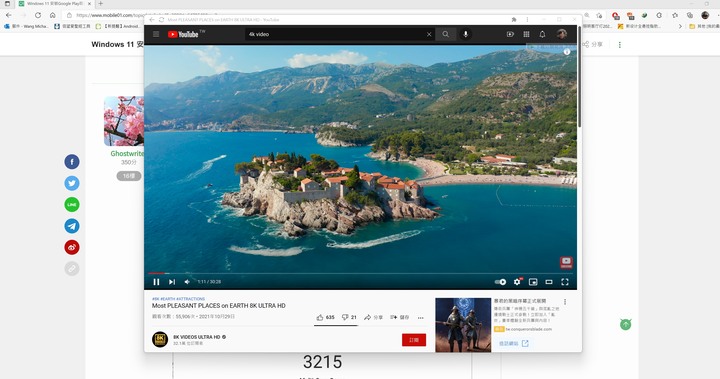Share article to Weibo
The image size is (720, 379).
(72, 247)
